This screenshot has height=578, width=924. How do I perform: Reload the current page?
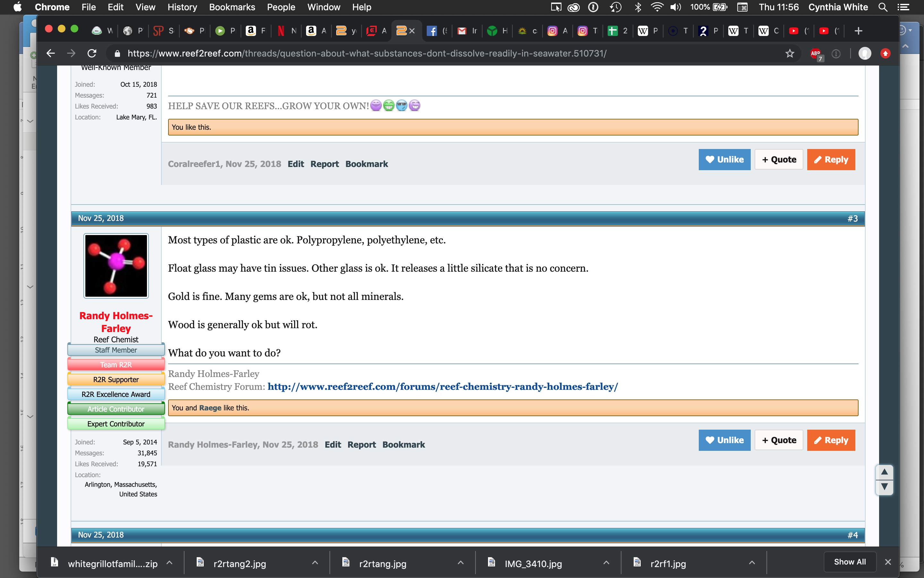(92, 53)
